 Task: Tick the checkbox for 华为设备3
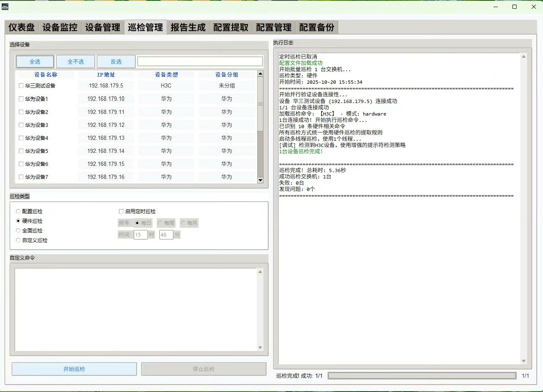[21, 125]
